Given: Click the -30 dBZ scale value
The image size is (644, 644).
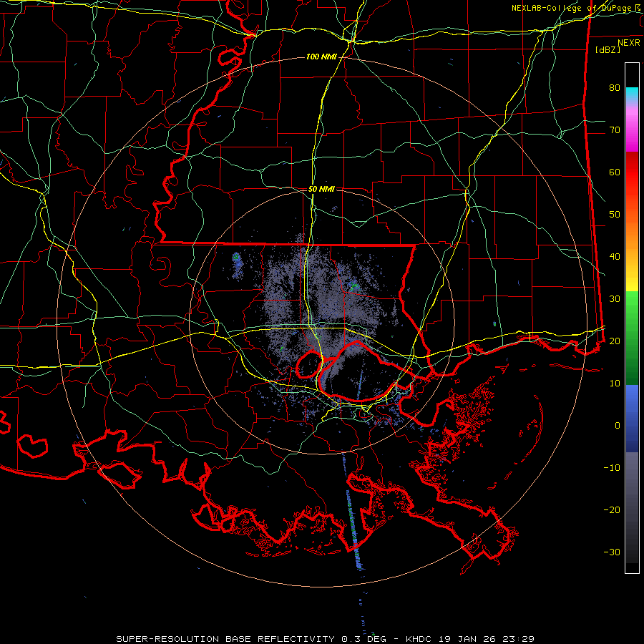Looking at the screenshot, I should click(612, 552).
